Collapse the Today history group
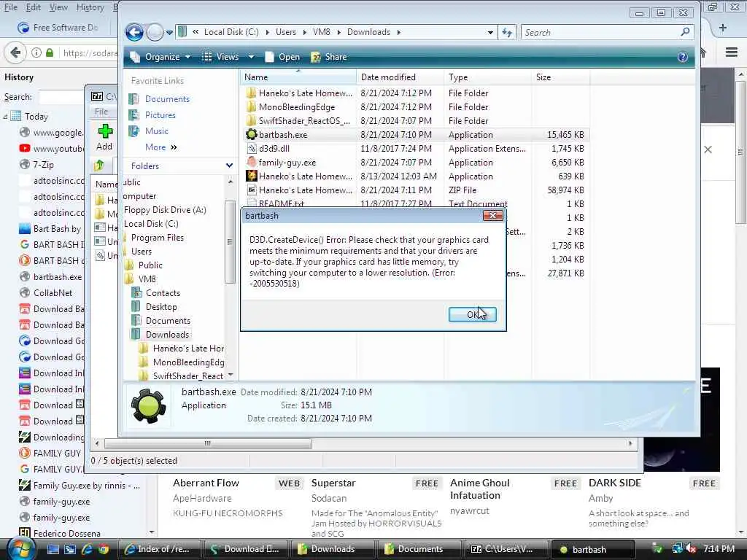 pos(5,116)
